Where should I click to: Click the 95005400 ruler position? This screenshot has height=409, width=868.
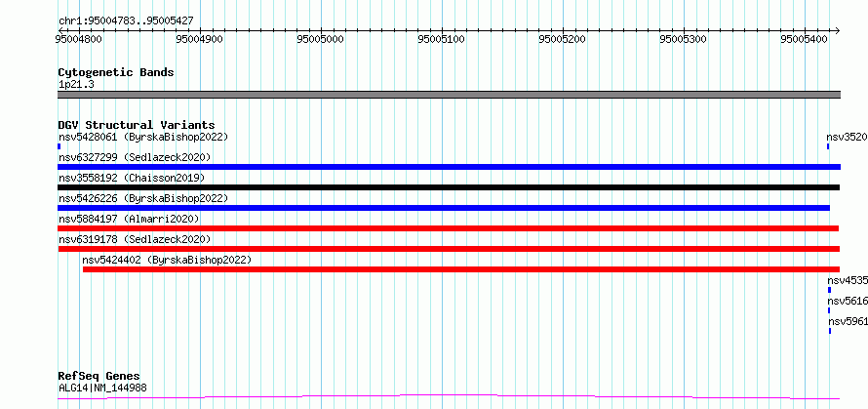point(805,39)
